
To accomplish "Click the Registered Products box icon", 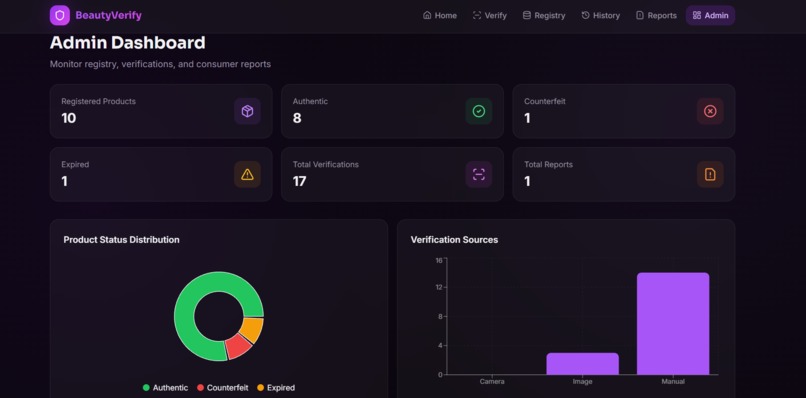I will [247, 111].
